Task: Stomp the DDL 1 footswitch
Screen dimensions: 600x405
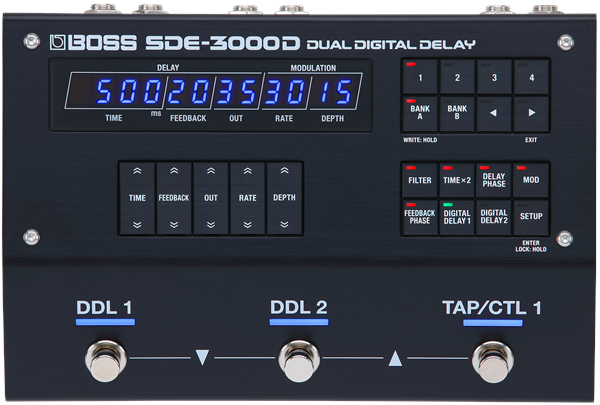Action: (106, 361)
